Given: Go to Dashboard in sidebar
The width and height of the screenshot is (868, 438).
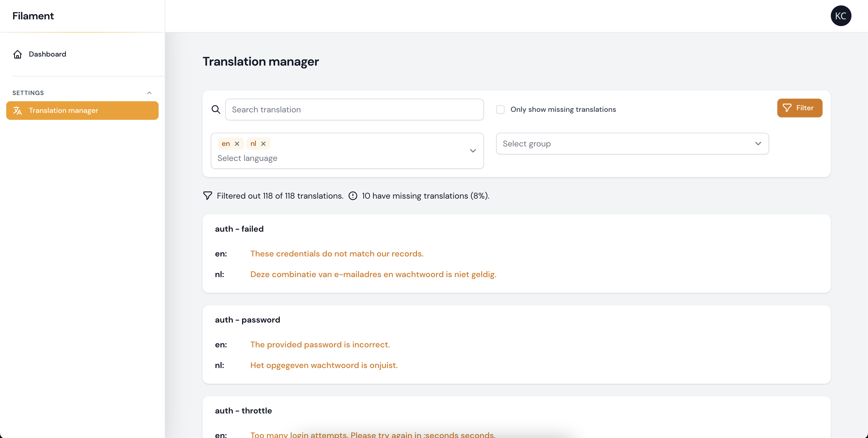Looking at the screenshot, I should point(48,54).
